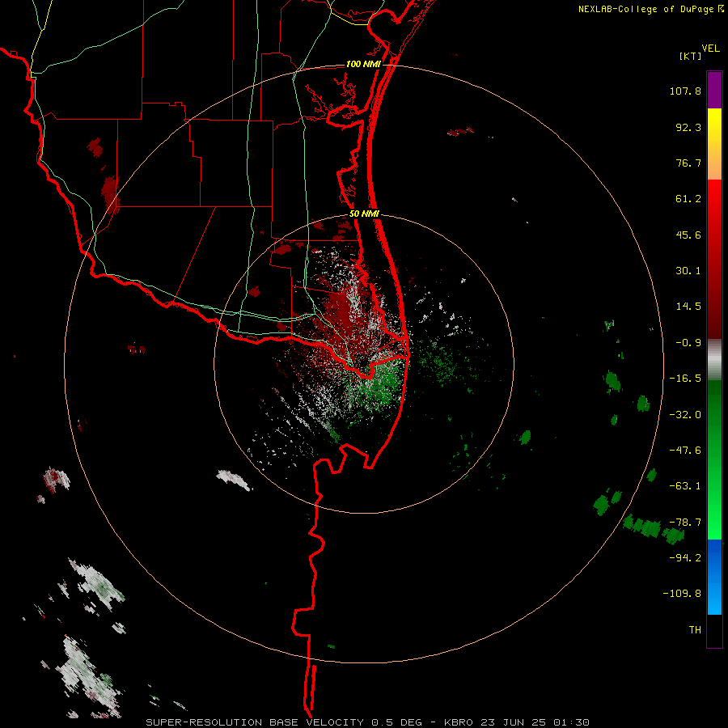The image size is (728, 728).
Task: Click the purple segment of the color bar
Action: [x=714, y=90]
